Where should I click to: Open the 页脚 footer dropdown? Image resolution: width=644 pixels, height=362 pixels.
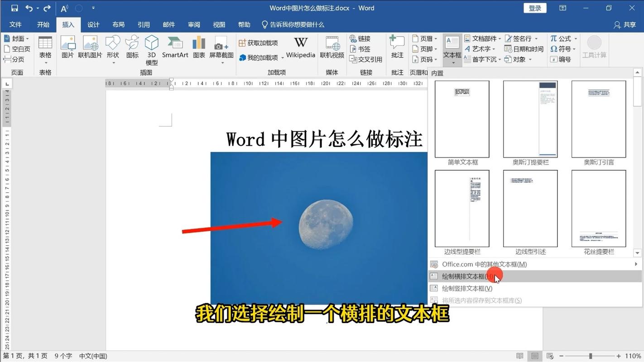424,49
